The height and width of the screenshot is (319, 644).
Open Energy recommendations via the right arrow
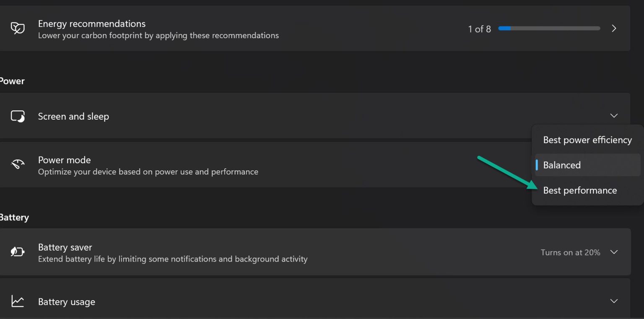pyautogui.click(x=614, y=28)
